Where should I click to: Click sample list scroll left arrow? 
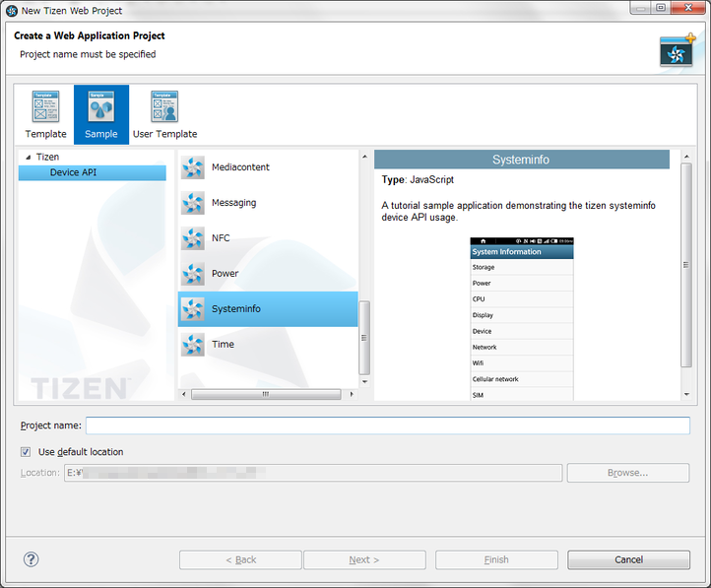[x=183, y=394]
